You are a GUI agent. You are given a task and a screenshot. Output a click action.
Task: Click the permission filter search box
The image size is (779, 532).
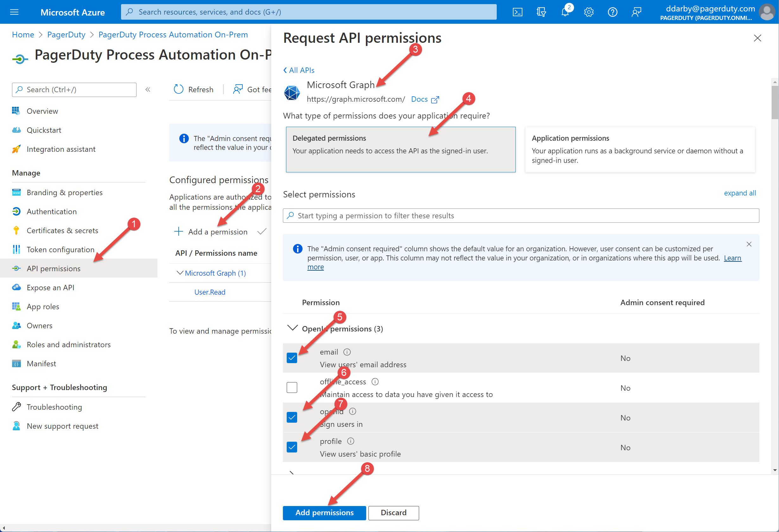click(521, 215)
